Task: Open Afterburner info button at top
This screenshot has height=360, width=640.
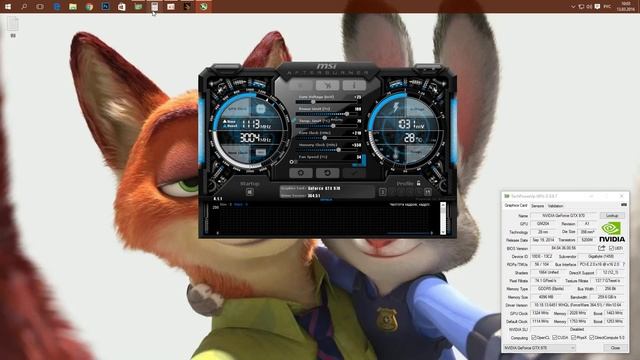Action: [354, 85]
